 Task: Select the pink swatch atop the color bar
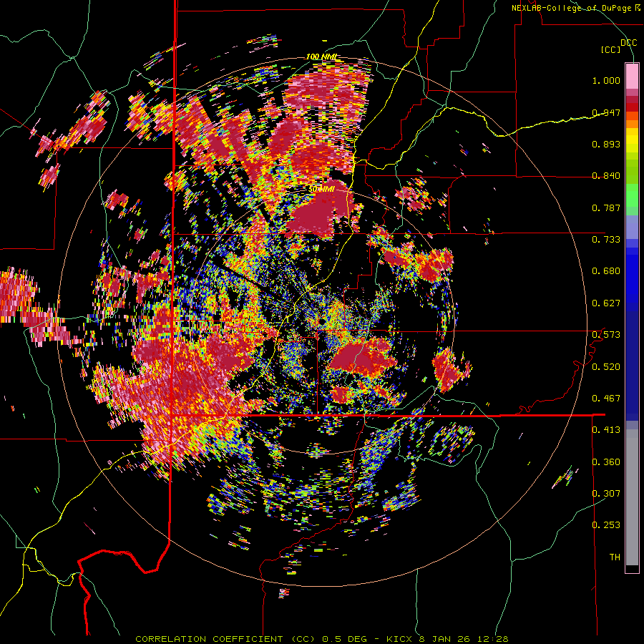click(x=632, y=76)
